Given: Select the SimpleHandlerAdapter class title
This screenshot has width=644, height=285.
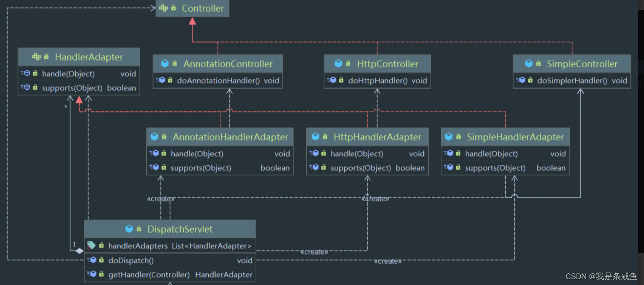Looking at the screenshot, I should (x=515, y=137).
